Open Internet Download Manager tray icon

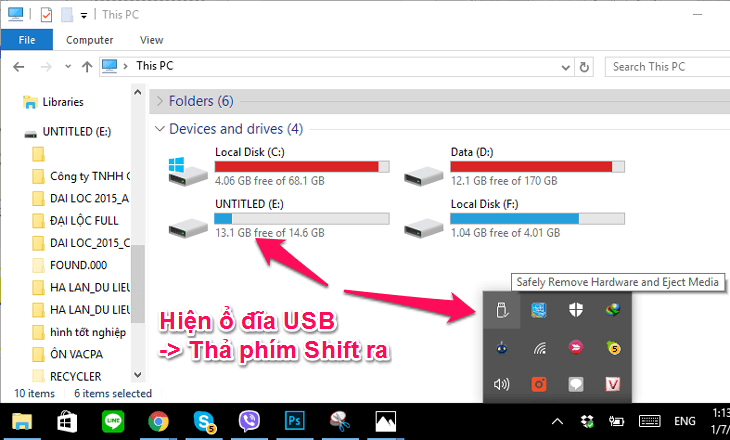pyautogui.click(x=613, y=310)
